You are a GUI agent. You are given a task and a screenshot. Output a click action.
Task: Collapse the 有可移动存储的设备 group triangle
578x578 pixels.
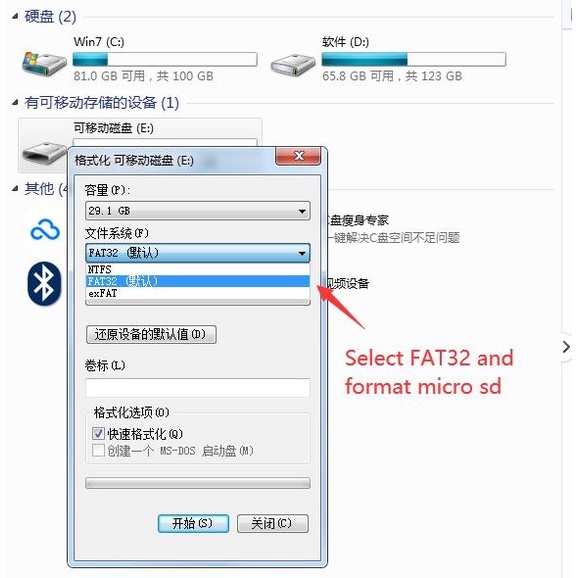(x=15, y=102)
